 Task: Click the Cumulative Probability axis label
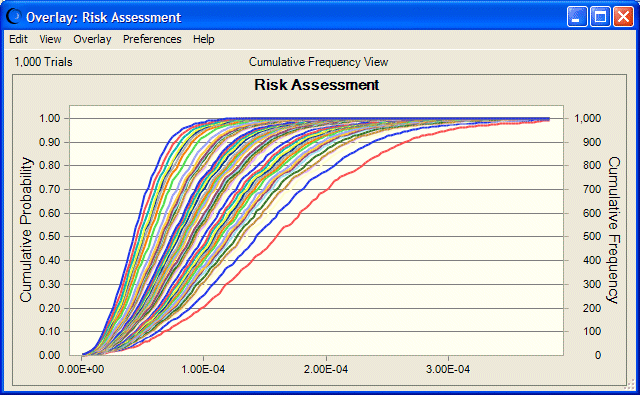pos(26,230)
